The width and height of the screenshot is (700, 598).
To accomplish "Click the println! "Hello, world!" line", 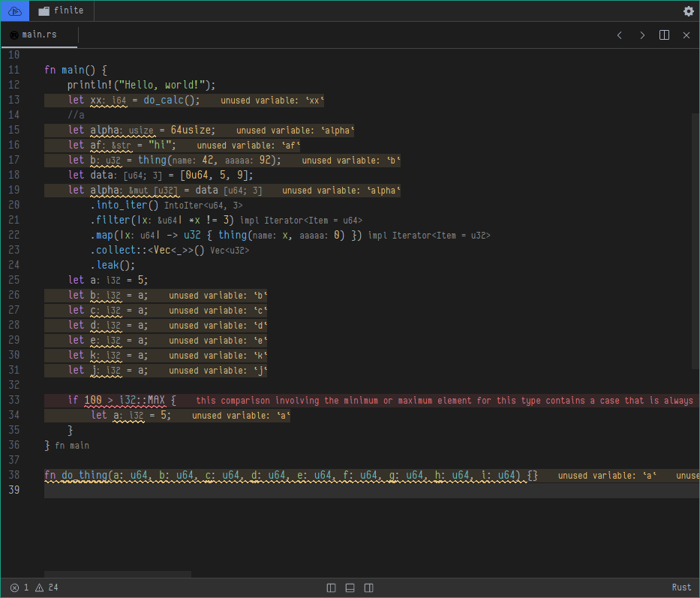I will tap(141, 85).
